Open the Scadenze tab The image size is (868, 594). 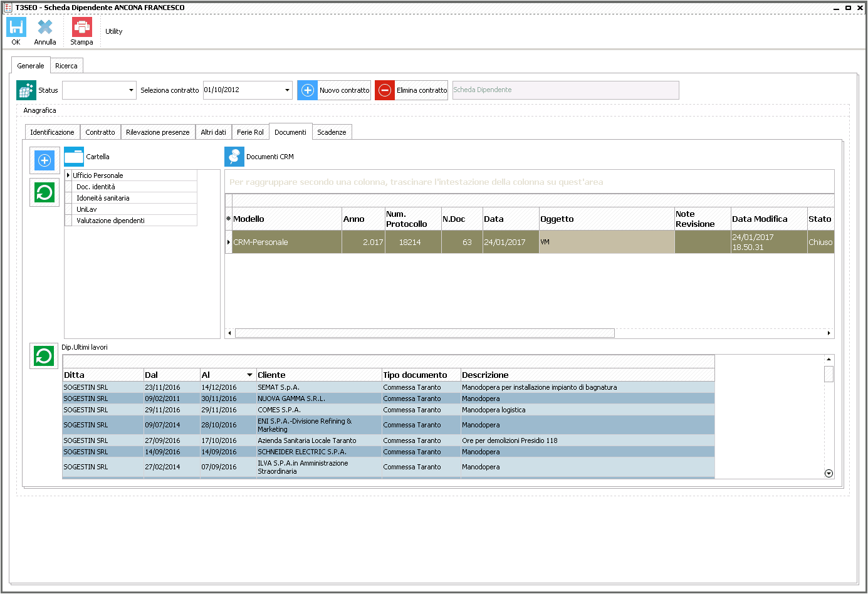tap(332, 132)
